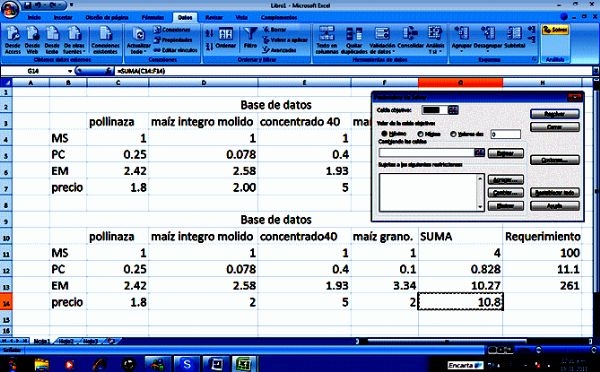Click the Save icon in quick access toolbar

click(x=27, y=5)
